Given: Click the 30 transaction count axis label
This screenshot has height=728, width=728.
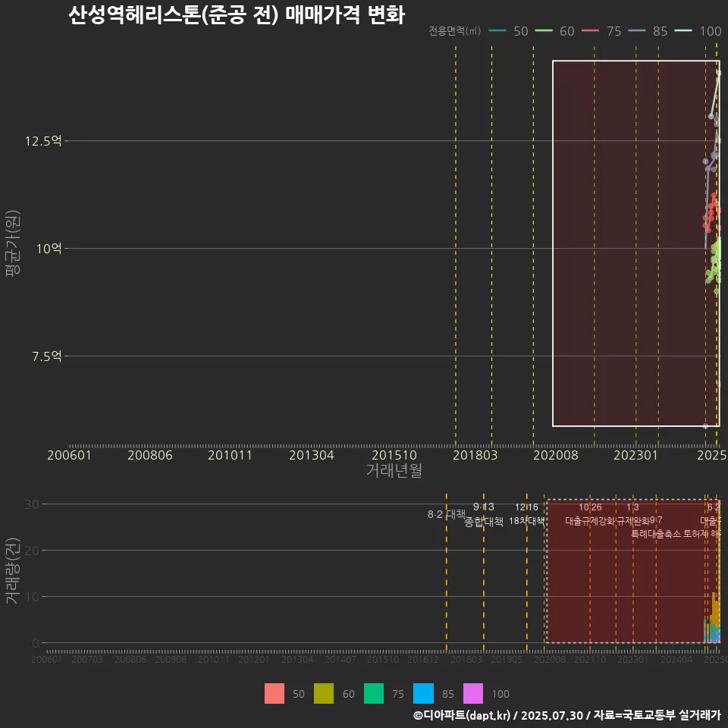Looking at the screenshot, I should click(x=32, y=504).
